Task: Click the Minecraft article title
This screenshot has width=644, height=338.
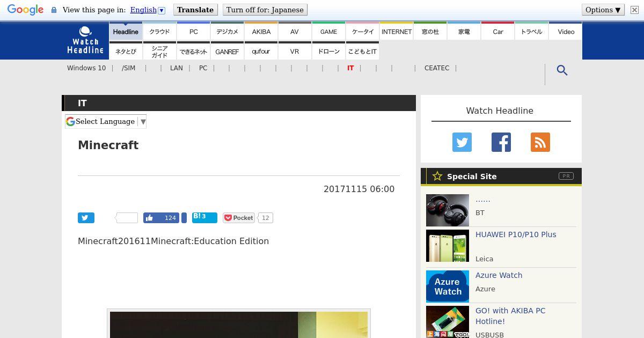Action: coord(108,145)
